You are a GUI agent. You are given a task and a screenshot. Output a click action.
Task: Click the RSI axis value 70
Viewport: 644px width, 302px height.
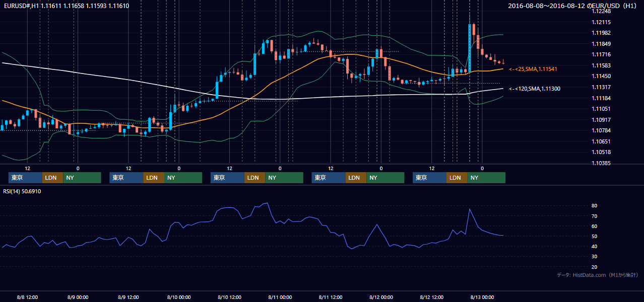595,216
